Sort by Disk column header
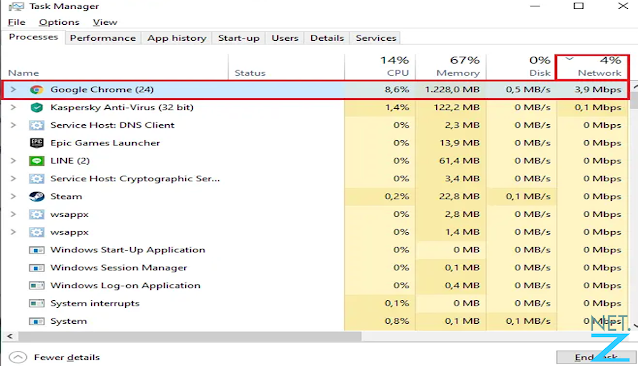 [x=521, y=67]
